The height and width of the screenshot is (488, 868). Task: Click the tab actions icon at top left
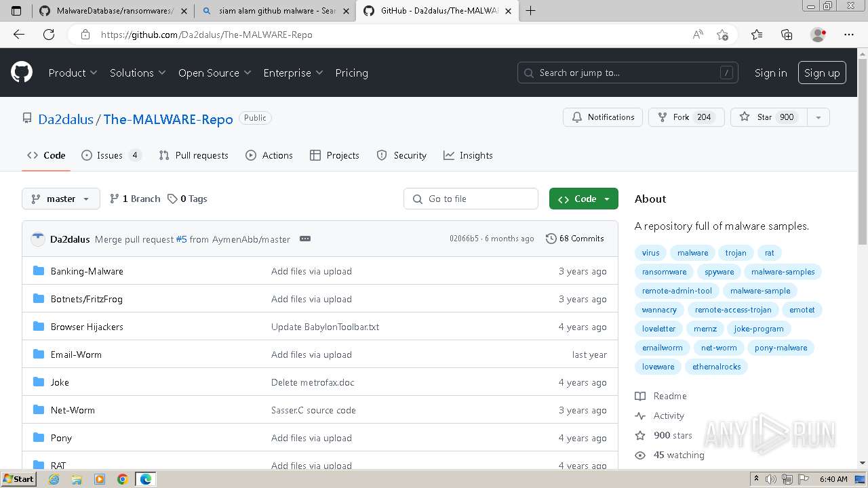coord(16,11)
